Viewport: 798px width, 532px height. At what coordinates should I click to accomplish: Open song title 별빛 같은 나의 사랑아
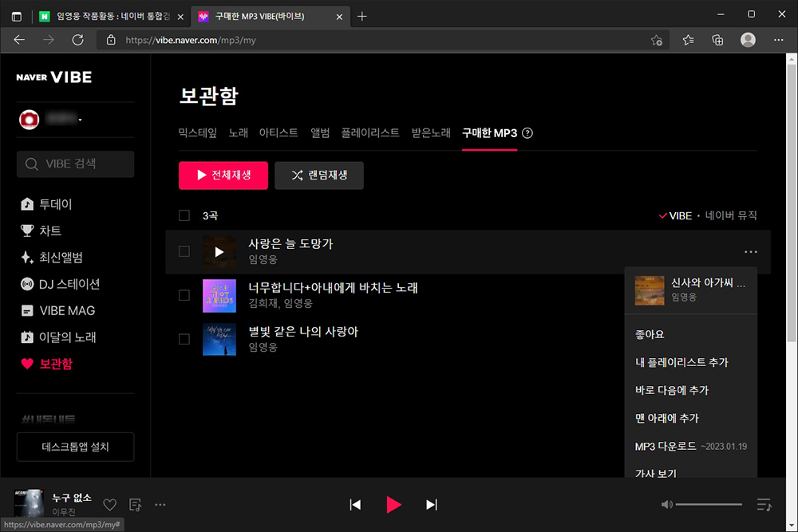[x=303, y=332]
